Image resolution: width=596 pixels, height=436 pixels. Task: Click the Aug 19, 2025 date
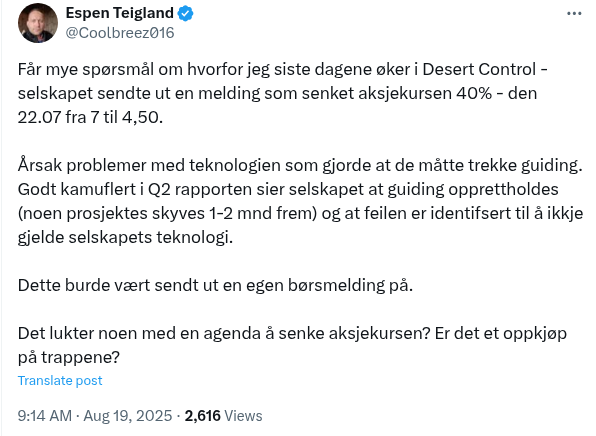pos(128,416)
